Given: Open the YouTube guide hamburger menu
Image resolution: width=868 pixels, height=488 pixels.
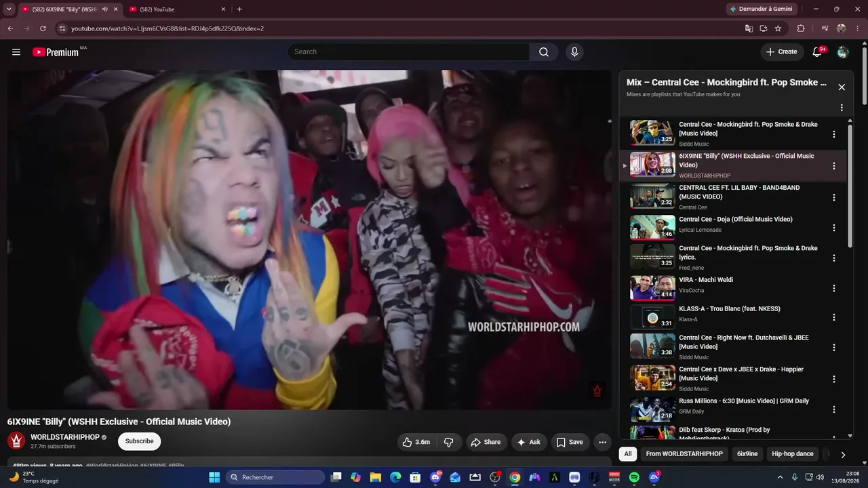Looking at the screenshot, I should pos(16,52).
